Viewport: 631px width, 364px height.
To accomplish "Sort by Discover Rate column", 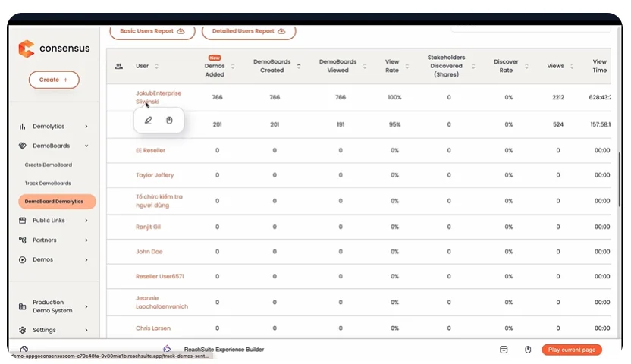I will 526,66.
